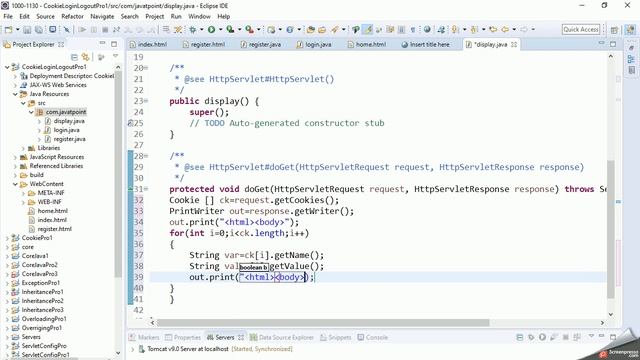
Task: Expand the CookiePro1 project
Action: click(x=7, y=238)
